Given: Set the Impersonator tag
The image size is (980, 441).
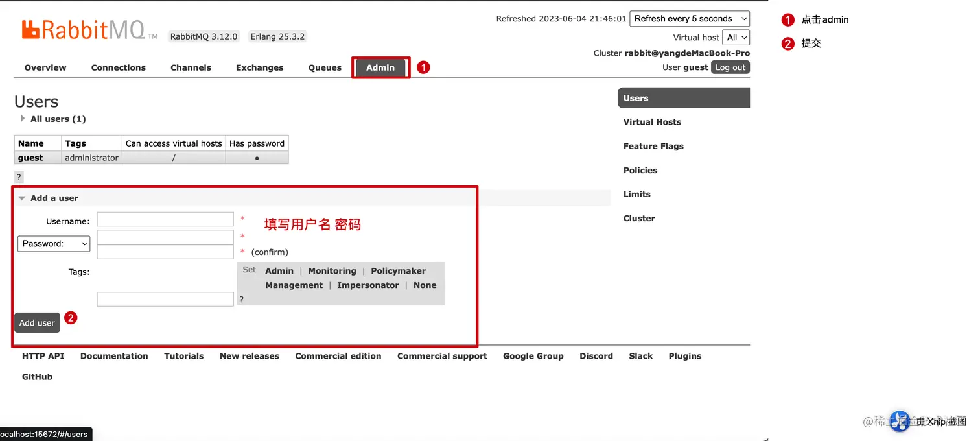Looking at the screenshot, I should pos(368,285).
